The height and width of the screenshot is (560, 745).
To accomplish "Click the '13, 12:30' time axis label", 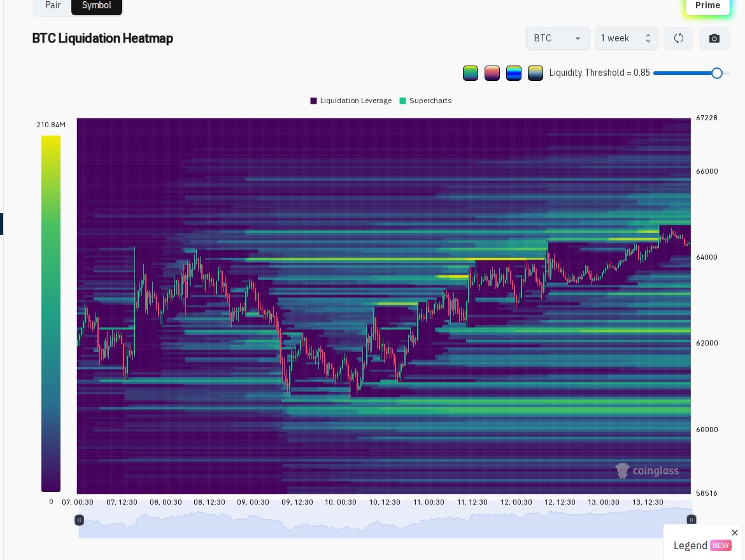I will [648, 502].
